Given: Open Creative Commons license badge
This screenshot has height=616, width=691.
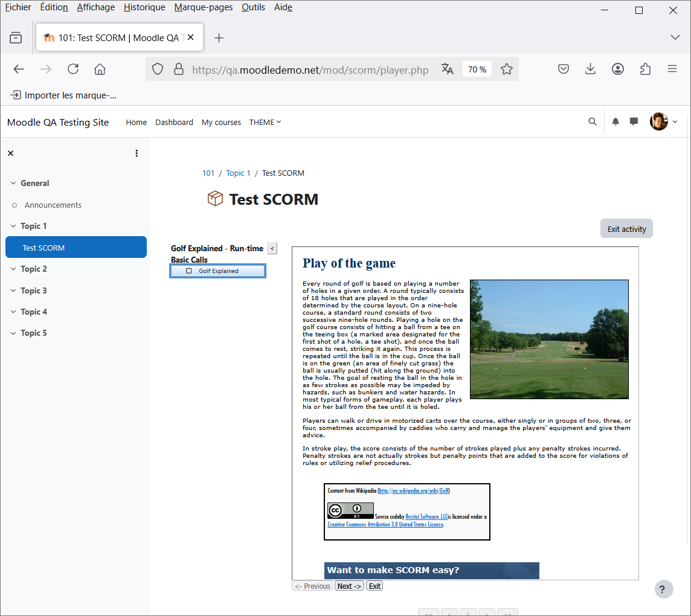Looking at the screenshot, I should click(x=350, y=511).
